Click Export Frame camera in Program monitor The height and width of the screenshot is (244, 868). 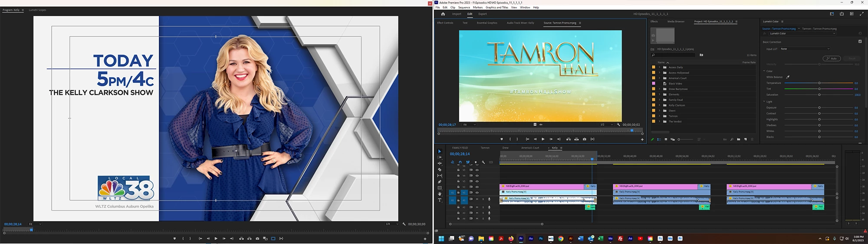[257, 238]
